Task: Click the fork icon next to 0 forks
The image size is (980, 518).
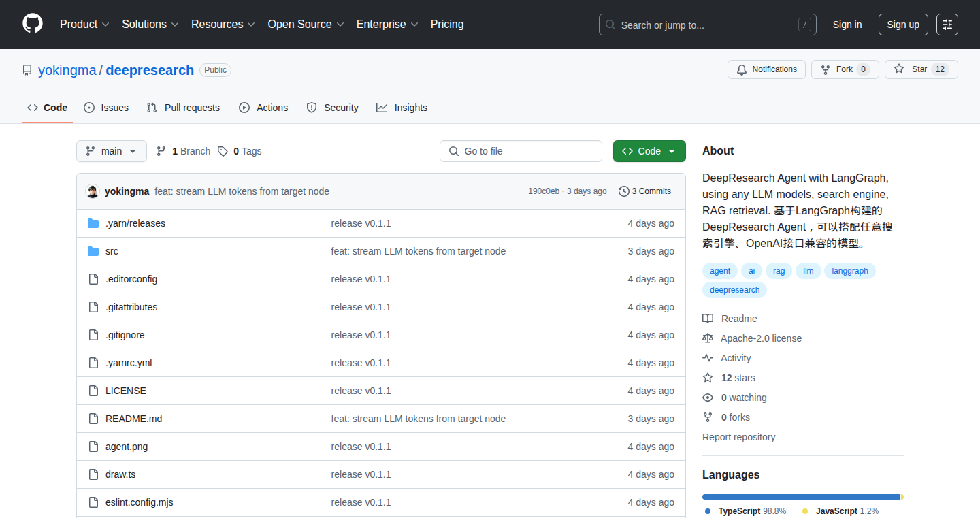Action: coord(708,417)
